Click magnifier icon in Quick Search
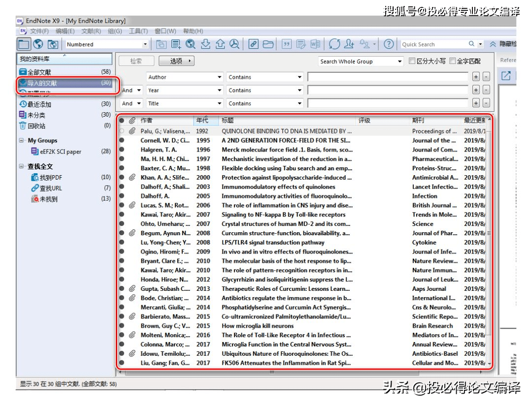 click(471, 44)
